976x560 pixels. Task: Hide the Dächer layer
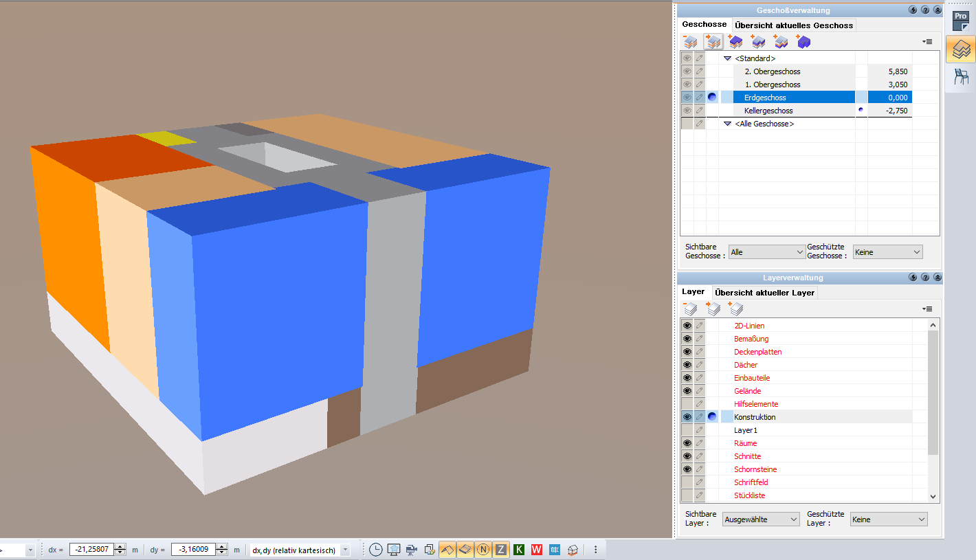click(x=687, y=364)
